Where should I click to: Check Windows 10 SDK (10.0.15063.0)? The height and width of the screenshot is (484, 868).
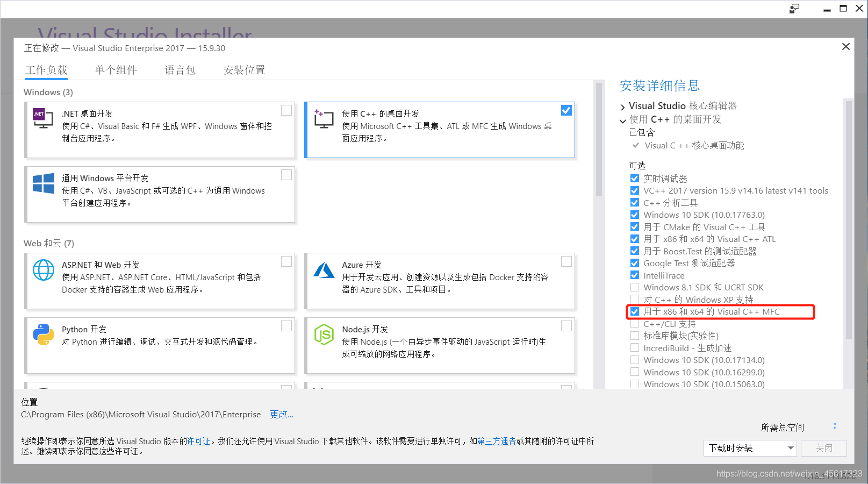tap(635, 384)
